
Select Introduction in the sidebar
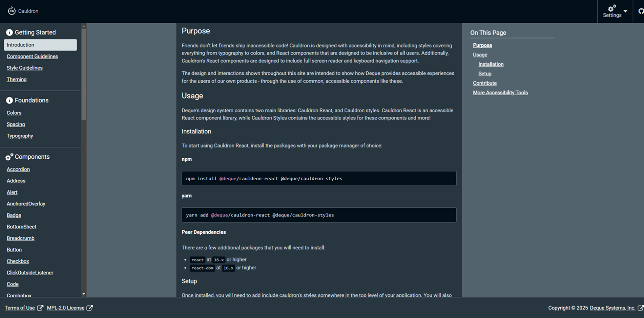40,45
